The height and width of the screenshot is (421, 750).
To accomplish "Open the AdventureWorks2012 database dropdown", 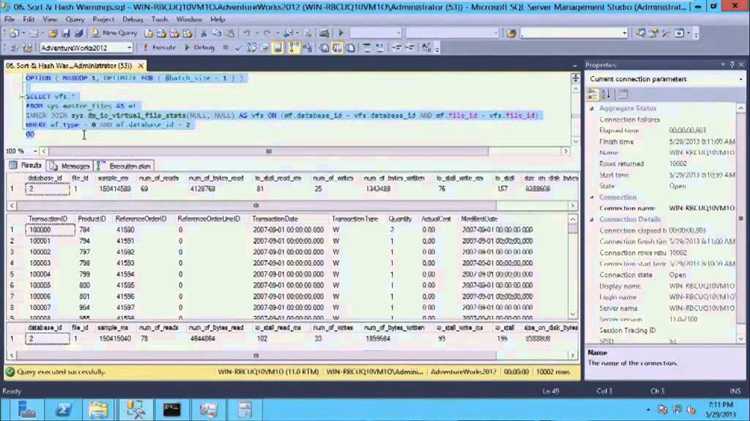I will pyautogui.click(x=128, y=47).
